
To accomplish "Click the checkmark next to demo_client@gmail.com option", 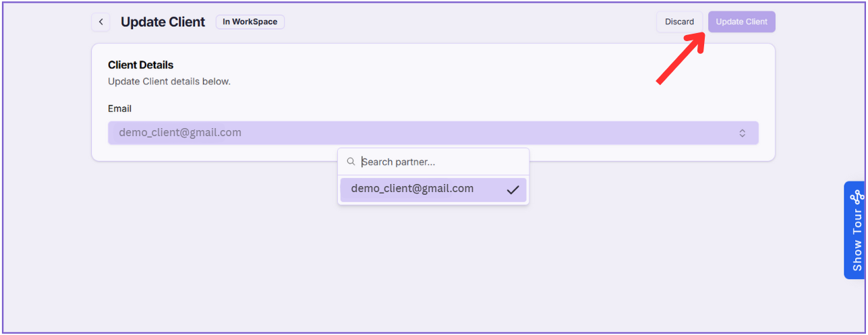I will pyautogui.click(x=513, y=190).
